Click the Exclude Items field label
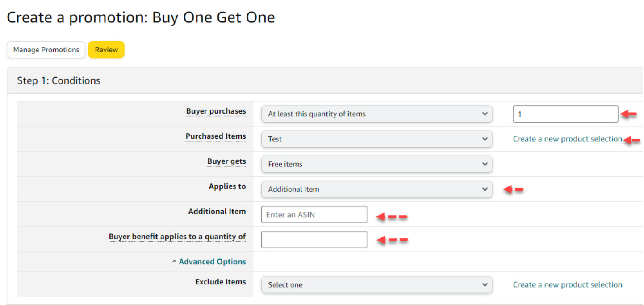Viewport: 644px width, 305px height. (x=220, y=282)
